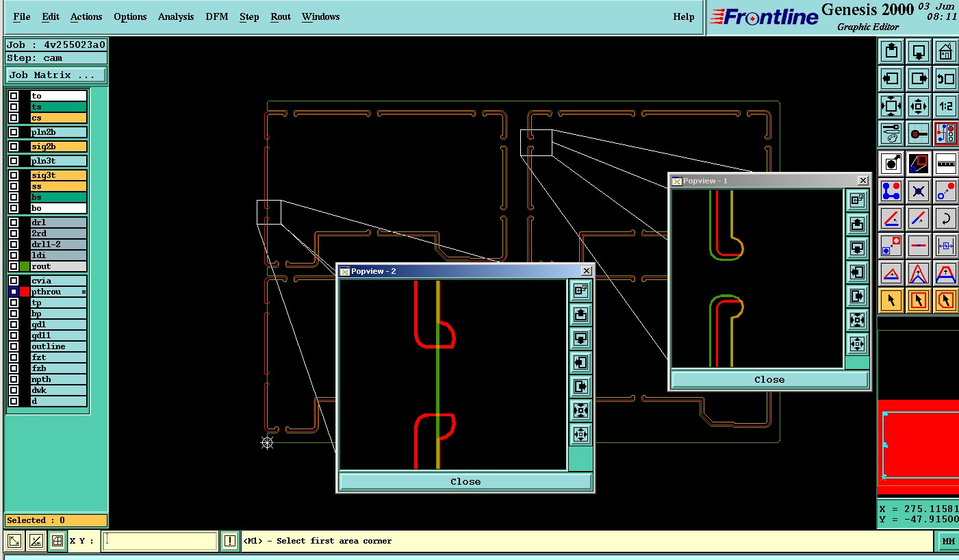Select the bs layer name
959x560 pixels.
click(59, 197)
